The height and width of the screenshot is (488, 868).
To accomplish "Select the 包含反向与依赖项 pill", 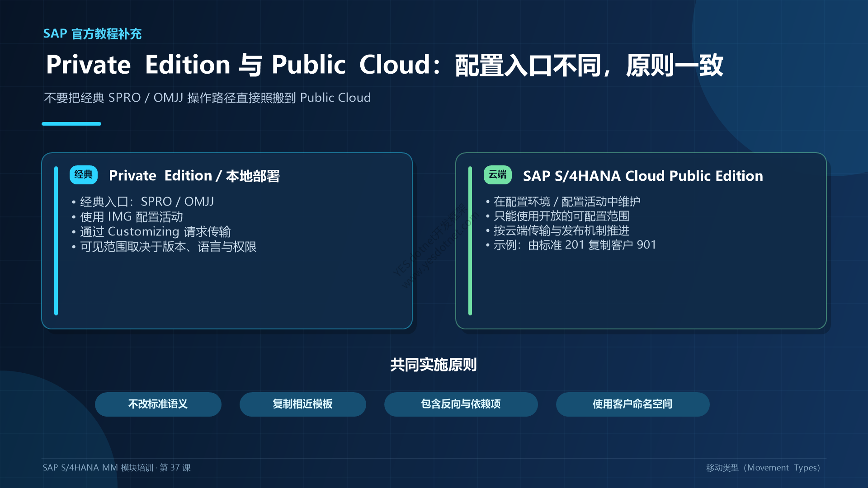I will 461,404.
